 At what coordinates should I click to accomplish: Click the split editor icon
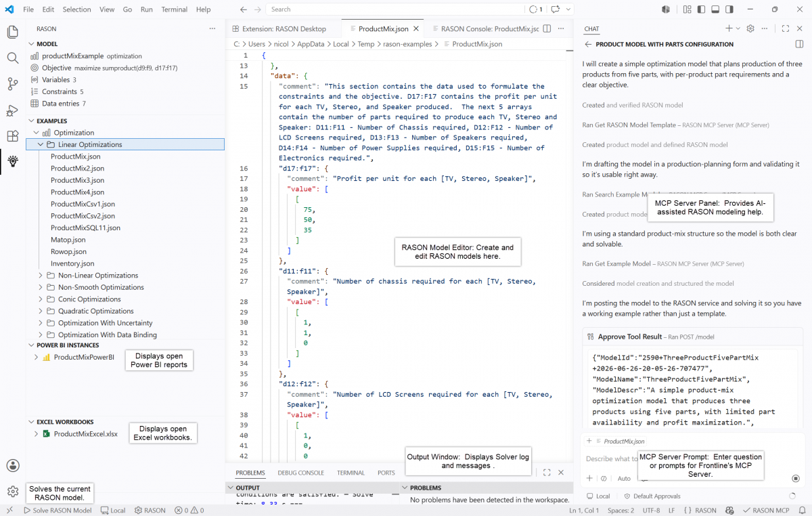coord(547,29)
